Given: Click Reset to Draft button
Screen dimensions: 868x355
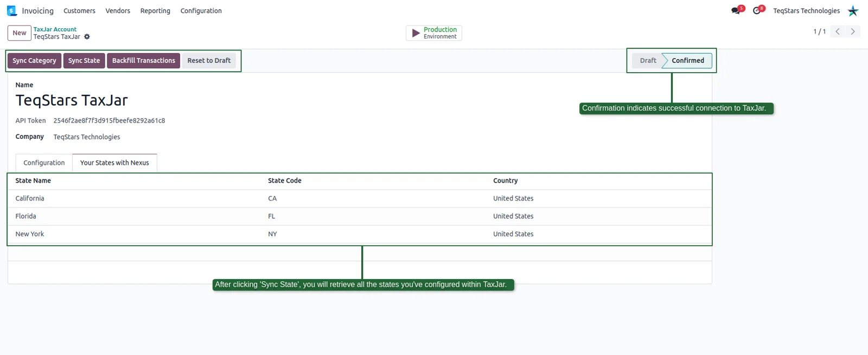Looking at the screenshot, I should click(209, 61).
